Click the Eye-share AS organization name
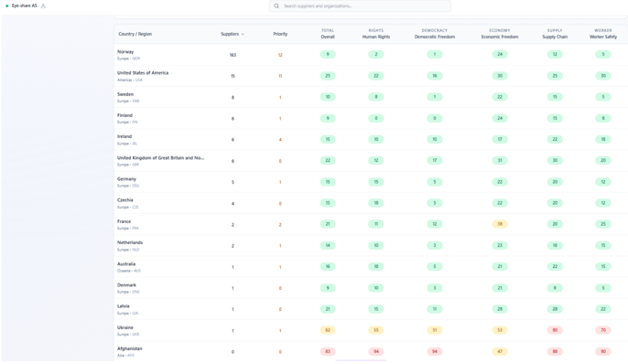 (x=25, y=6)
